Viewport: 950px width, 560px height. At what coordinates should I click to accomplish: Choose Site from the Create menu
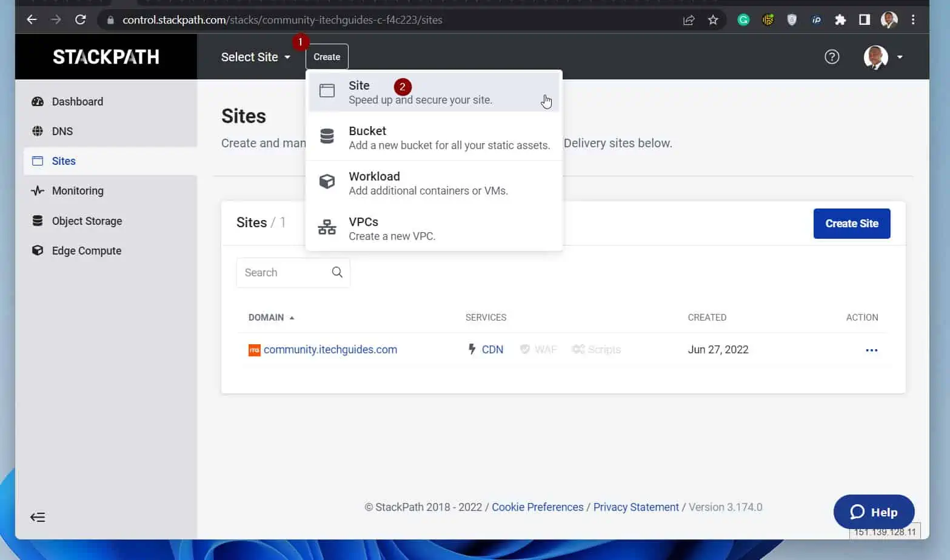434,92
